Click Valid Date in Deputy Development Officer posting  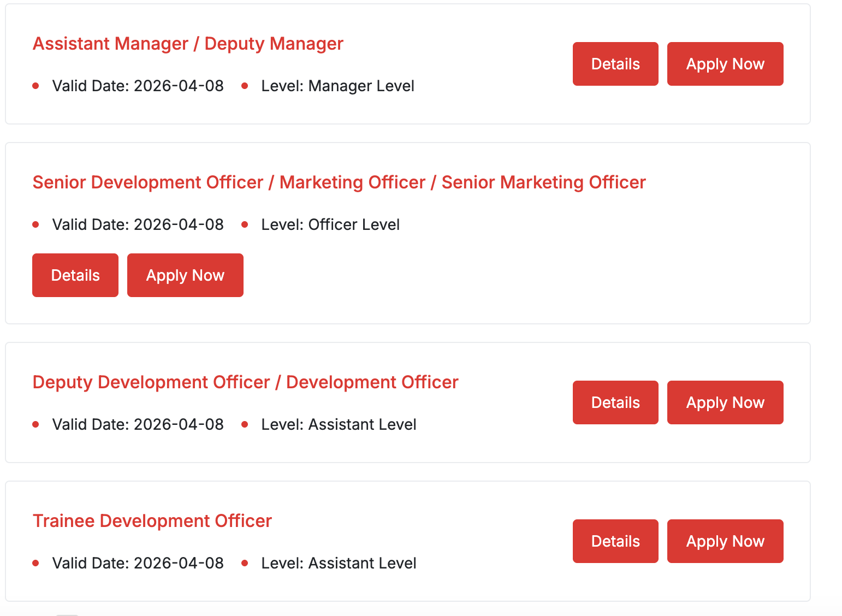pos(138,425)
